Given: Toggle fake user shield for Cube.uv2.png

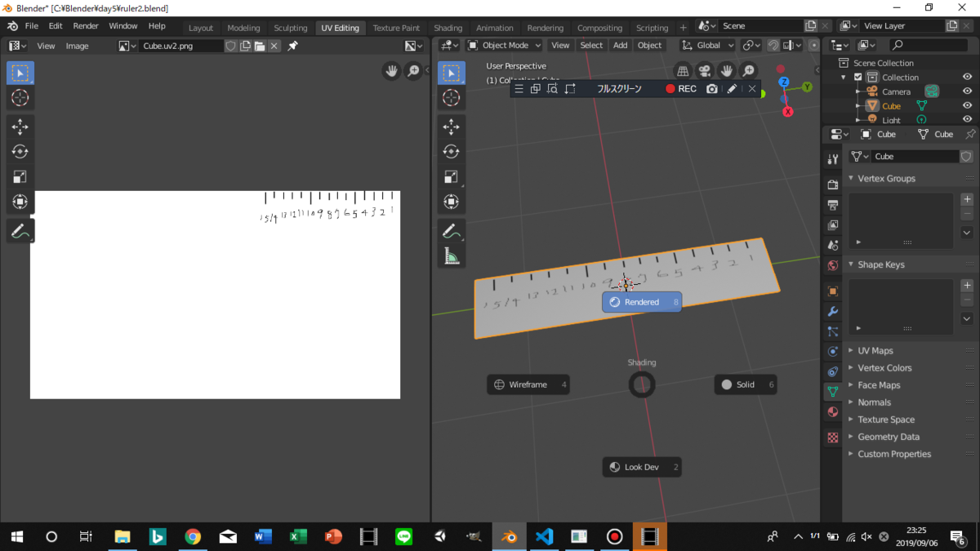Looking at the screenshot, I should coord(230,46).
